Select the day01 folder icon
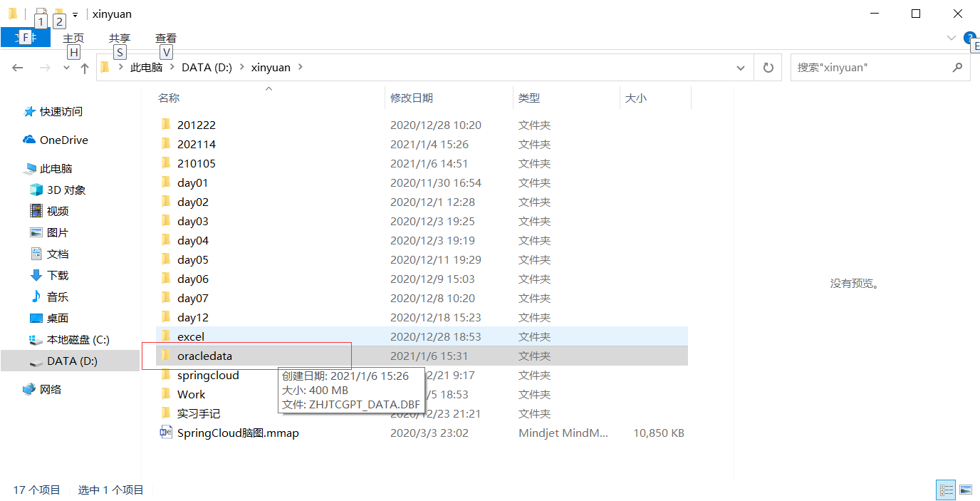Viewport: 980px width, 501px height. pos(166,182)
